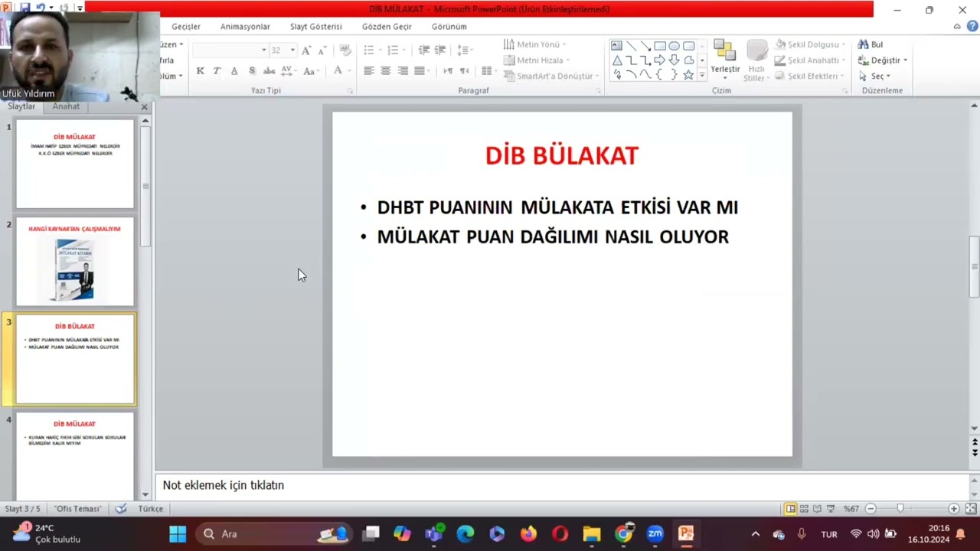Open the columns dropdown
Image resolution: width=980 pixels, height=551 pixels.
click(x=488, y=71)
